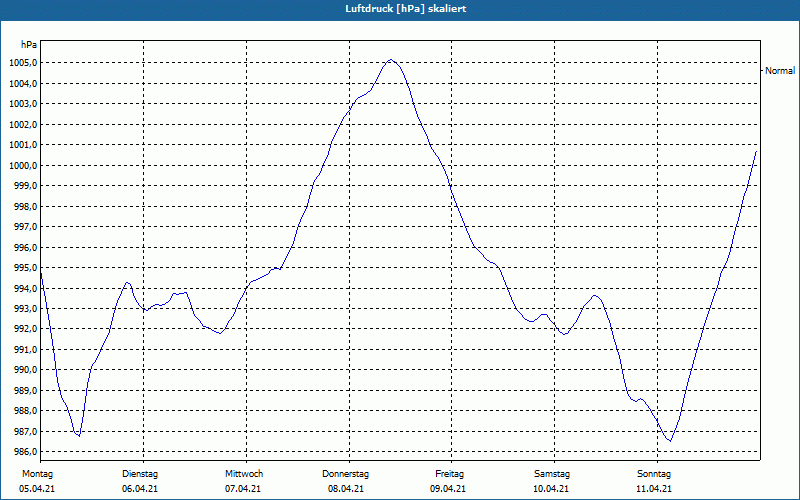Click the '992,0' y-axis value

[26, 329]
